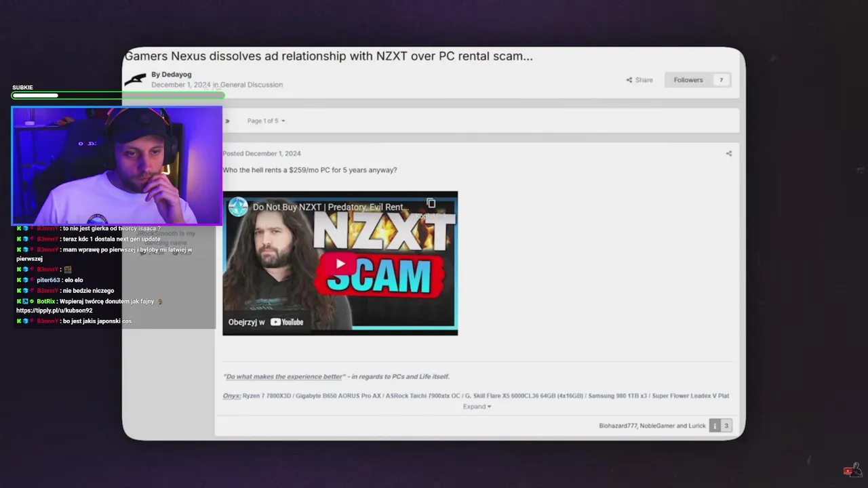Click the thread title about Gamers Nexus

pyautogui.click(x=329, y=56)
